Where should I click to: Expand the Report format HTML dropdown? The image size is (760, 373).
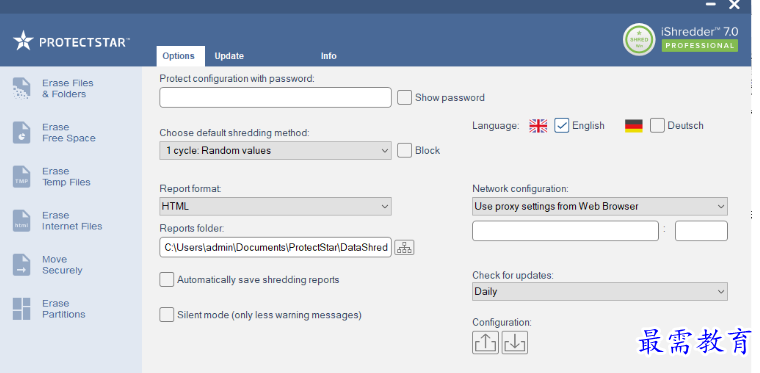coord(275,206)
